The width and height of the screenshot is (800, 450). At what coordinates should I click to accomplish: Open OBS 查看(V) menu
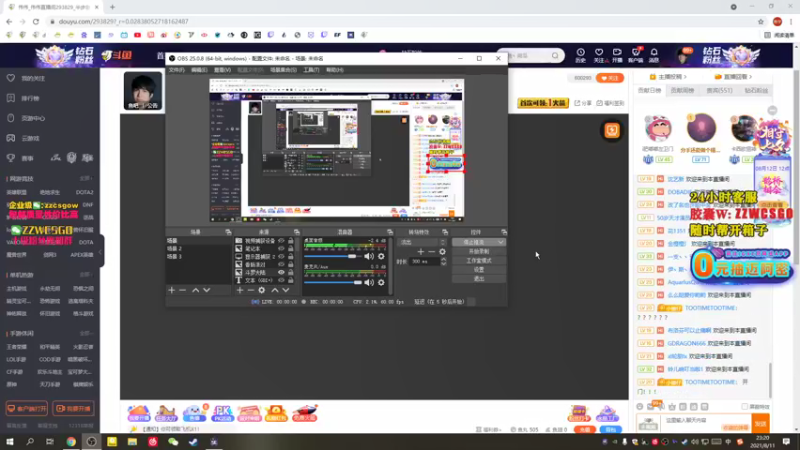click(222, 70)
